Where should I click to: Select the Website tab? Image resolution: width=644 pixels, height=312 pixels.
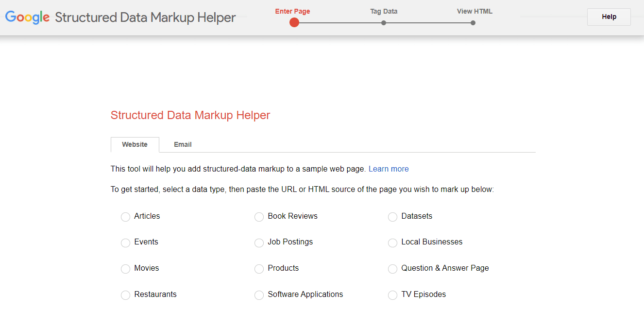[135, 144]
